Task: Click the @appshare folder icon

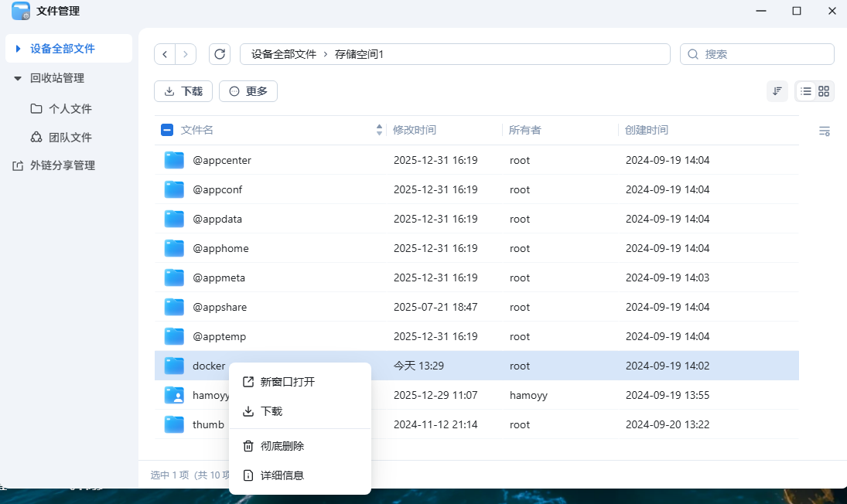Action: (174, 307)
